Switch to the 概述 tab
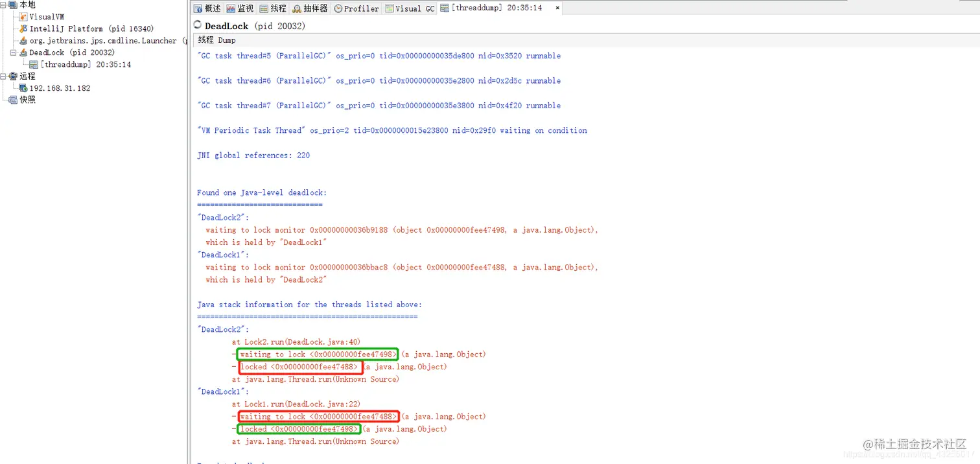 point(207,8)
